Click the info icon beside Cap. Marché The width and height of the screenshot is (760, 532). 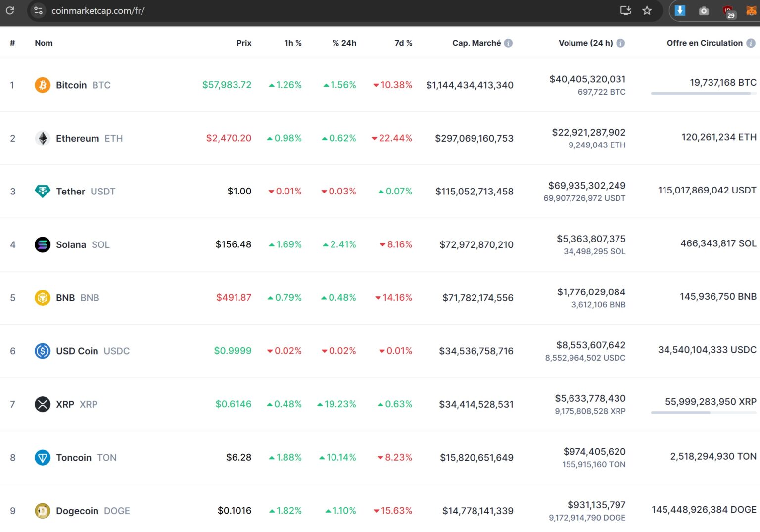pyautogui.click(x=508, y=43)
